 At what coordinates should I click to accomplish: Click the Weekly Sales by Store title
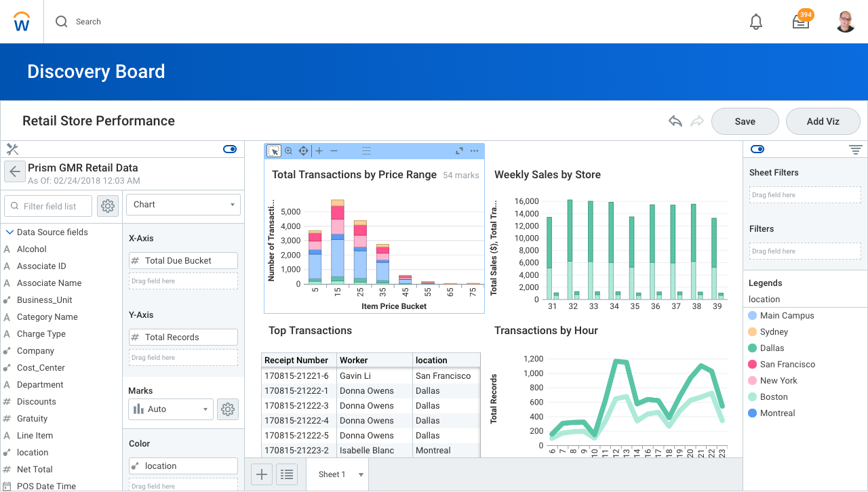[547, 175]
